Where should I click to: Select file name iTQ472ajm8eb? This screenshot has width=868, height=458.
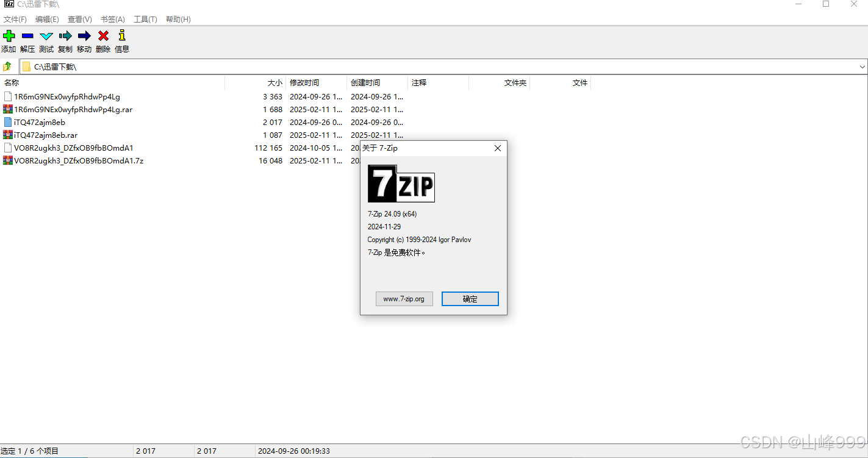[x=40, y=122]
